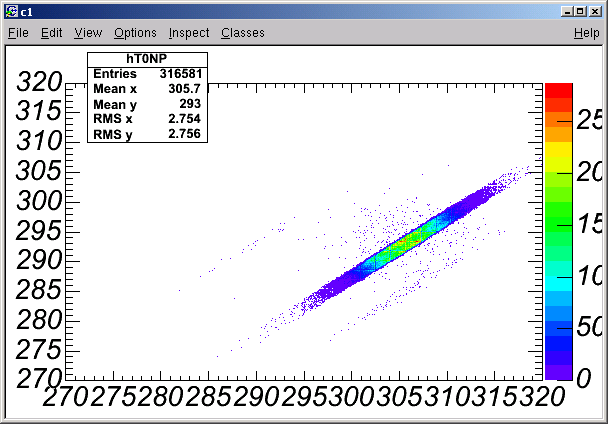Click the Mean y 293 row
This screenshot has height=424, width=608.
(x=147, y=104)
